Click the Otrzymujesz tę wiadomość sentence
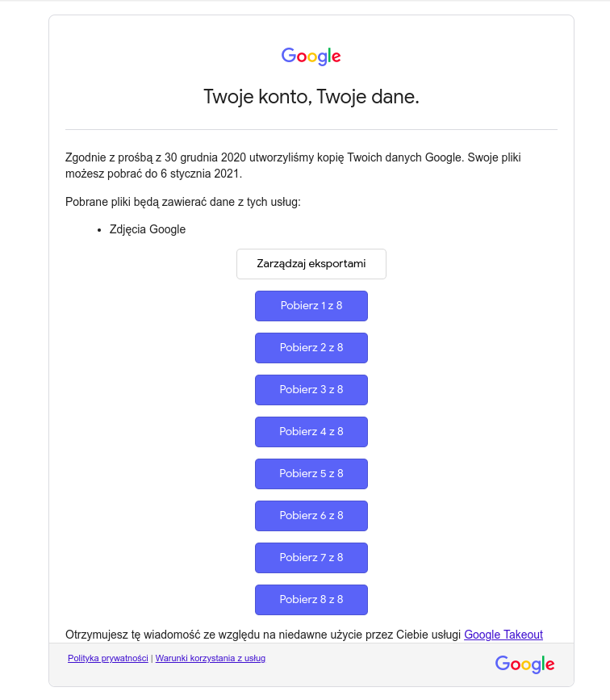 (263, 635)
